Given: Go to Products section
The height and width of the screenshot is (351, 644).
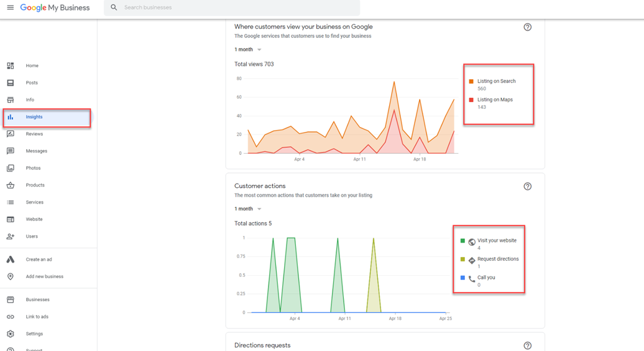Looking at the screenshot, I should pyautogui.click(x=35, y=185).
